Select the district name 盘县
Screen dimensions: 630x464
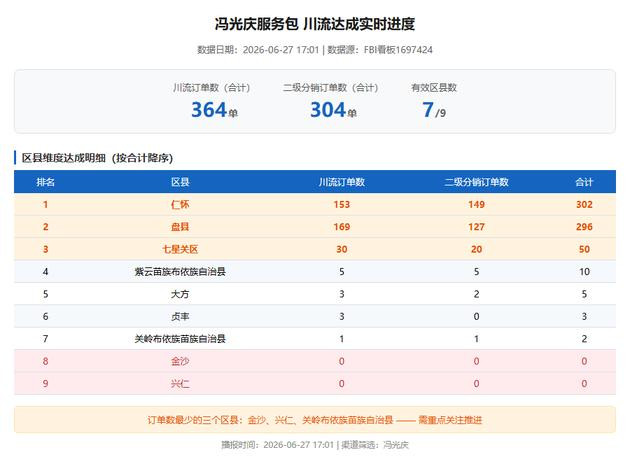(x=180, y=227)
